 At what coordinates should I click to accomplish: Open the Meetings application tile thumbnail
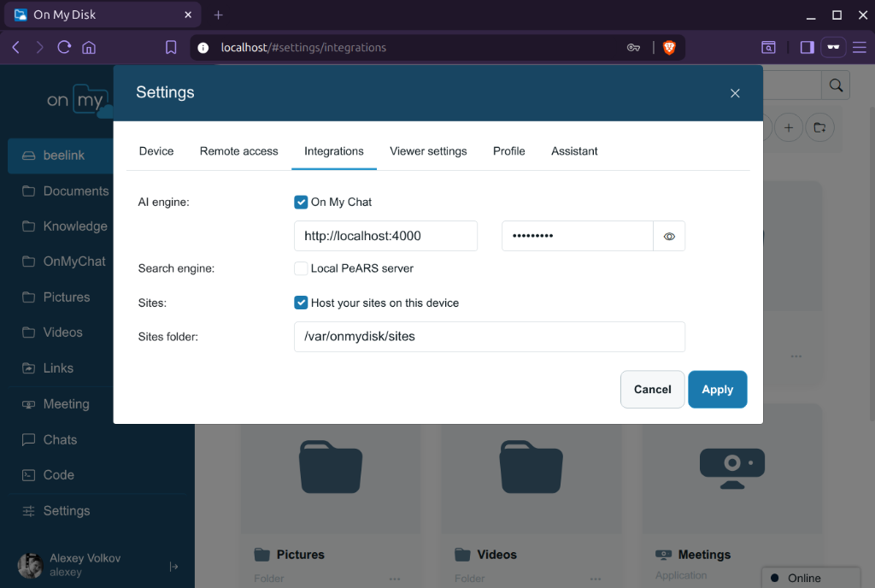point(731,467)
